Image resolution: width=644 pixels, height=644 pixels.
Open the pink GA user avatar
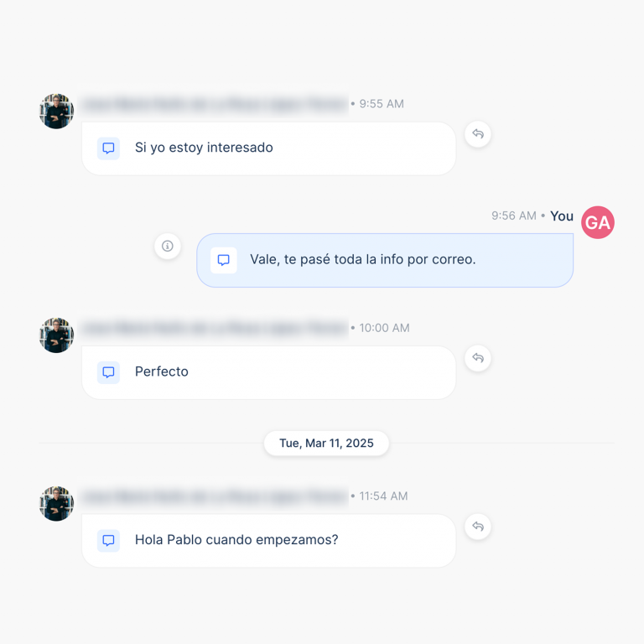coord(598,222)
